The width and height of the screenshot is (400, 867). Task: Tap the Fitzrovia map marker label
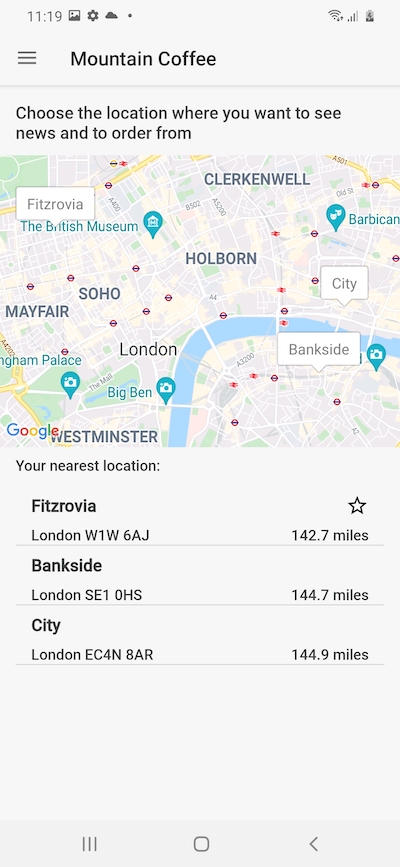tap(55, 205)
